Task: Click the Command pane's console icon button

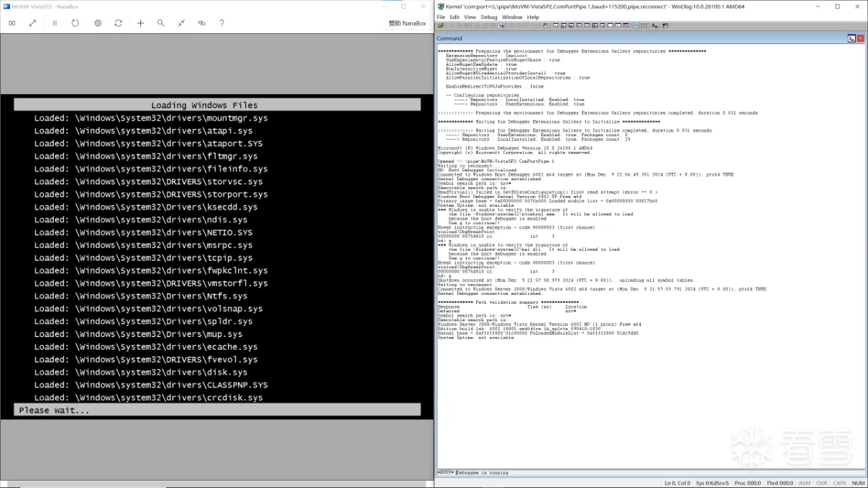Action: [x=852, y=38]
